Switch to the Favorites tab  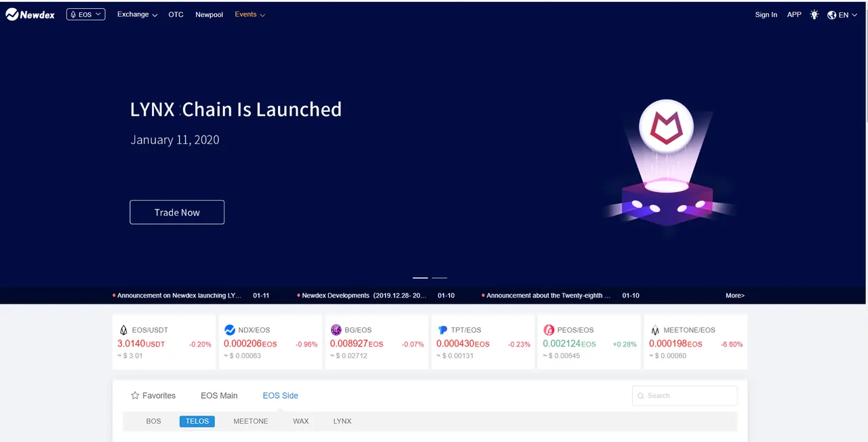coord(153,395)
